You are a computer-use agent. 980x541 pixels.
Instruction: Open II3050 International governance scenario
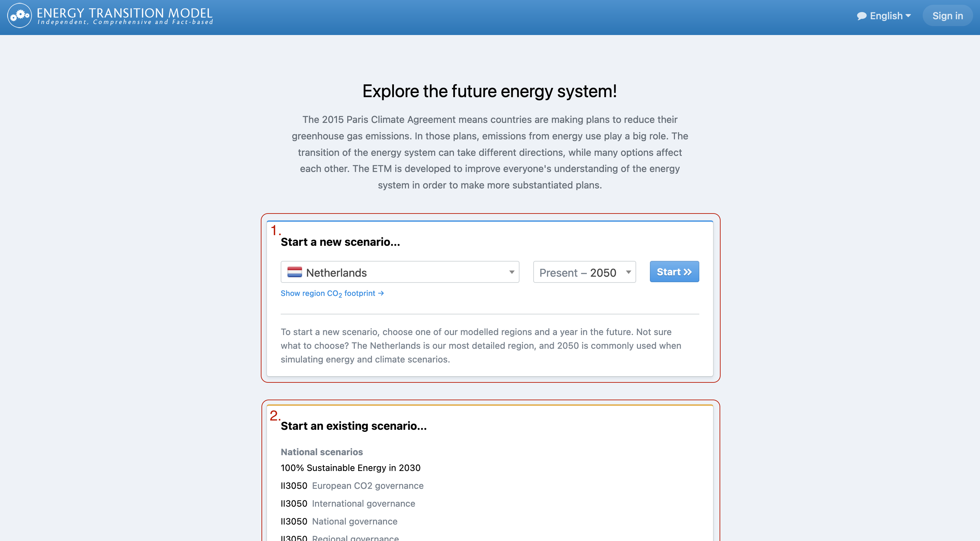coord(348,504)
